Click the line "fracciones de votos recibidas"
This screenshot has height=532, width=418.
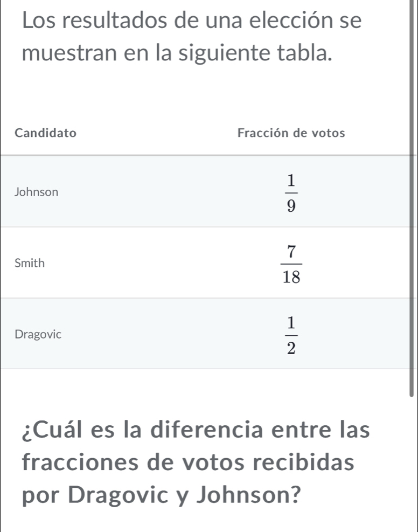point(188,463)
